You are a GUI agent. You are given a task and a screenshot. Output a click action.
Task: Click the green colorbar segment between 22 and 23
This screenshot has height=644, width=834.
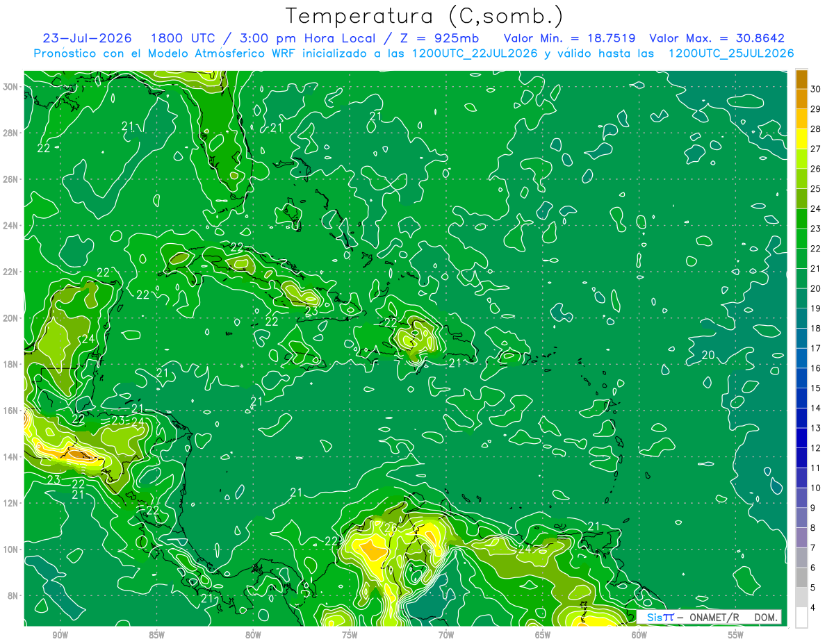[x=801, y=238]
